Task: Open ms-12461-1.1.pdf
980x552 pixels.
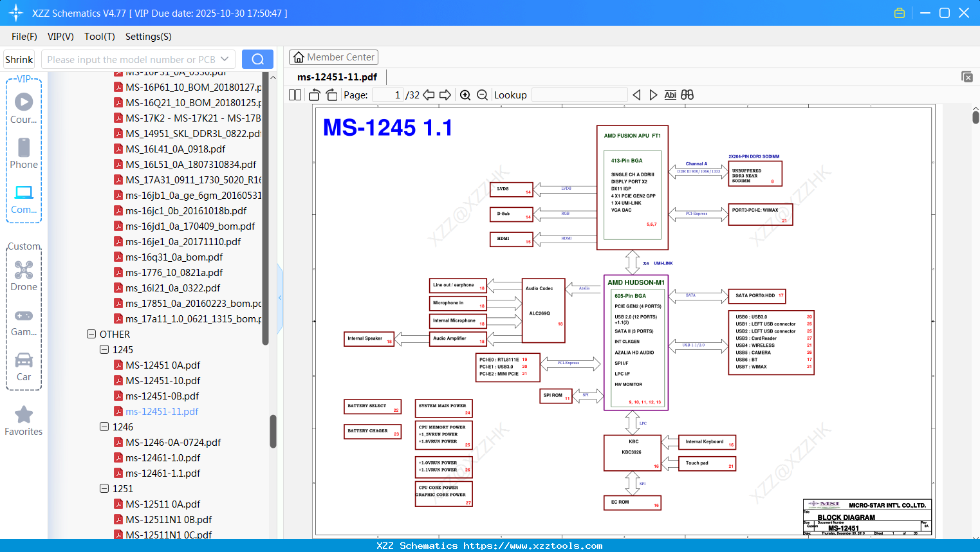Action: 157,474
